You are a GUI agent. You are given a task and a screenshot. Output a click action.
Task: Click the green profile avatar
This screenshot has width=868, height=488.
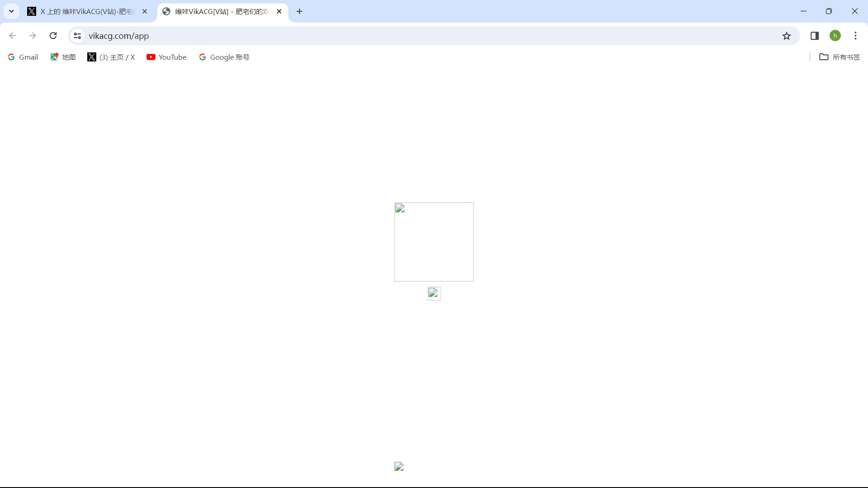click(x=835, y=36)
